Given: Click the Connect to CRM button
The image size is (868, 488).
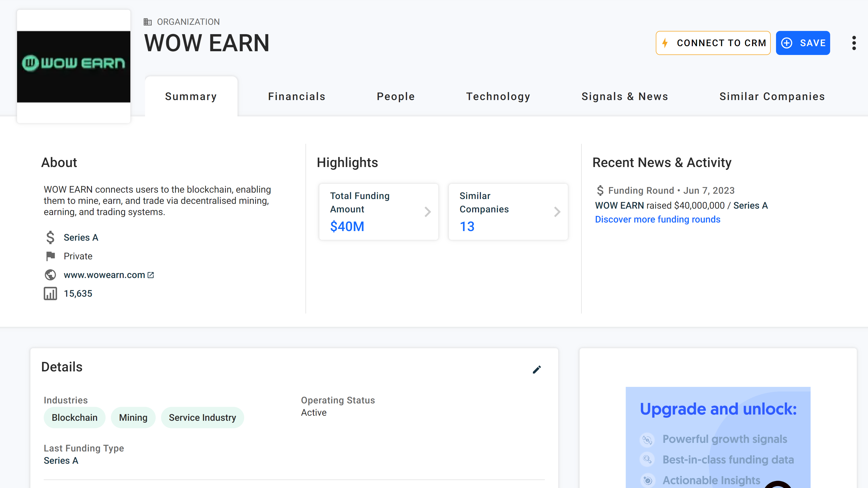Looking at the screenshot, I should point(713,43).
